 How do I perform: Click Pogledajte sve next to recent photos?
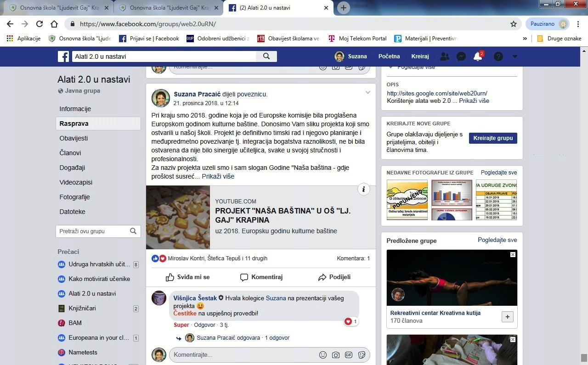(499, 173)
